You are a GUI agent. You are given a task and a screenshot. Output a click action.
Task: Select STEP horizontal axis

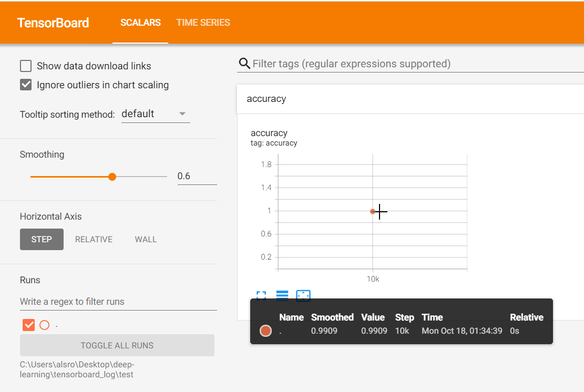pyautogui.click(x=42, y=240)
